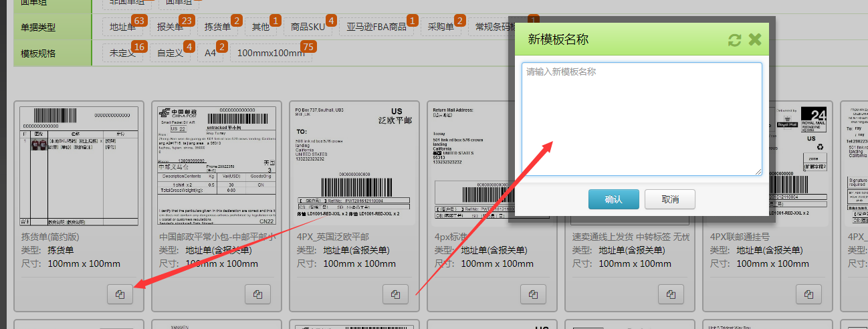Viewport: 868px width, 329px height.
Task: Click the 模板规格 row label
Action: 38,53
